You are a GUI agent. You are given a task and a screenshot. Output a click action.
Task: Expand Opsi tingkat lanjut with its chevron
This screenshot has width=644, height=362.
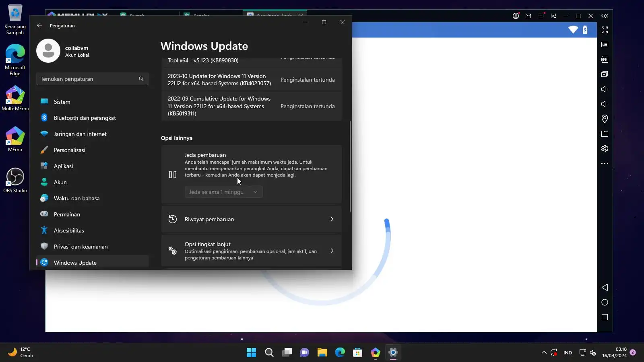(332, 251)
